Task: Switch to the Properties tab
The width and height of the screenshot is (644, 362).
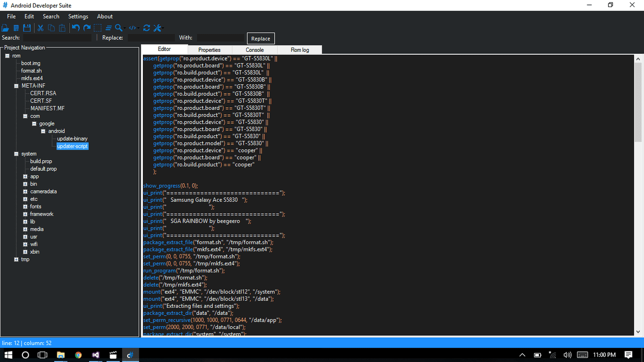Action: [x=209, y=49]
